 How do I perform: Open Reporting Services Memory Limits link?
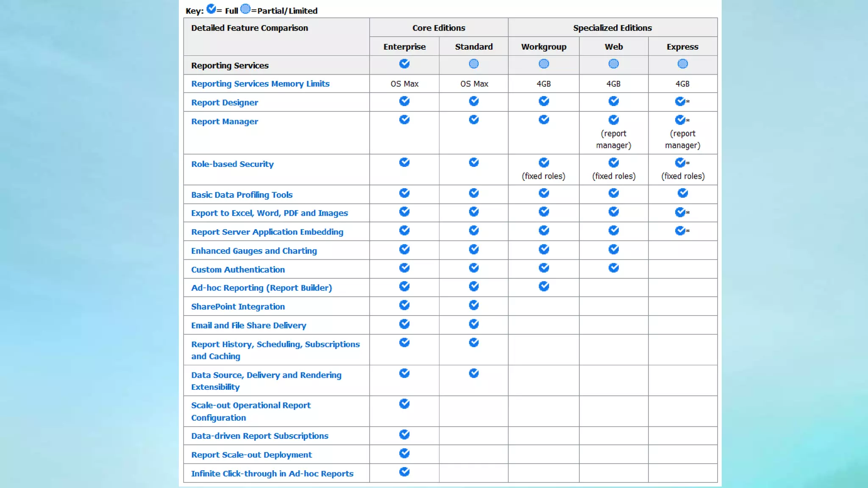(x=260, y=83)
